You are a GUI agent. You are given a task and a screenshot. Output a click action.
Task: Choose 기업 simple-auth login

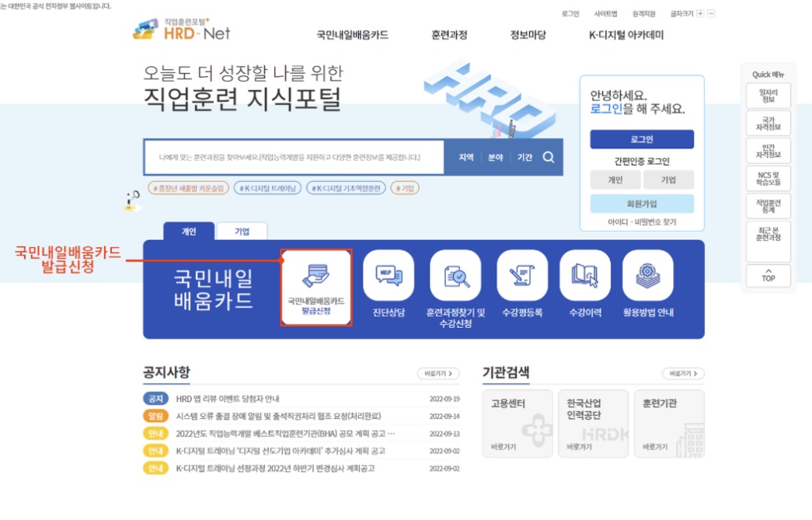pos(668,180)
